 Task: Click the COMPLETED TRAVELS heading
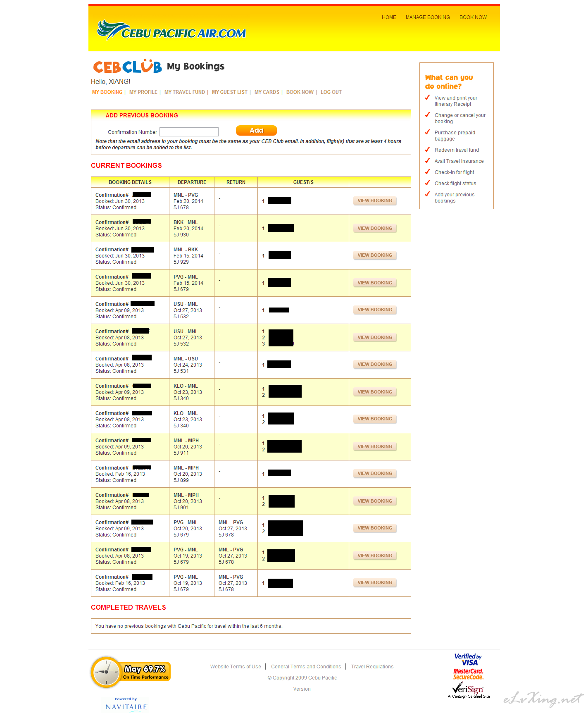click(x=129, y=607)
